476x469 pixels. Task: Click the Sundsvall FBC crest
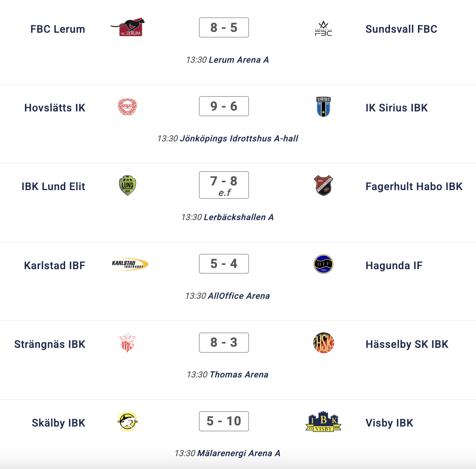tap(323, 28)
